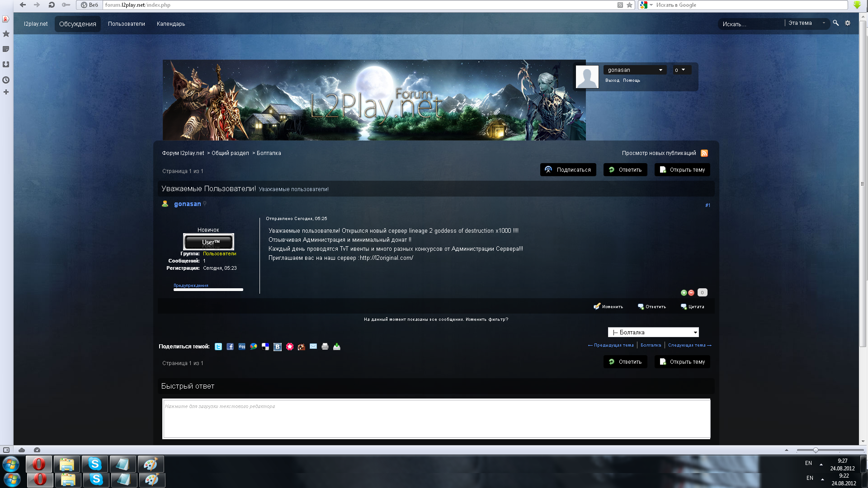Share topic via Twitter icon

pos(218,347)
